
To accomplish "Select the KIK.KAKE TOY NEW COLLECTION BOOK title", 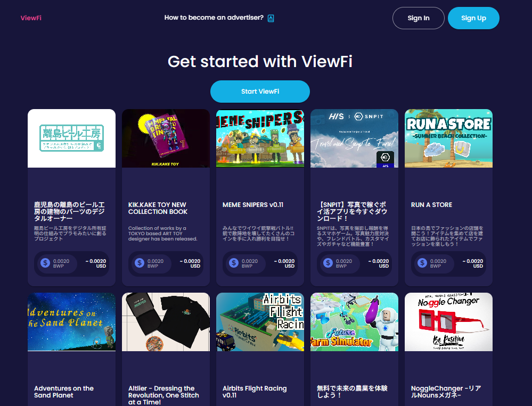I will [x=158, y=208].
